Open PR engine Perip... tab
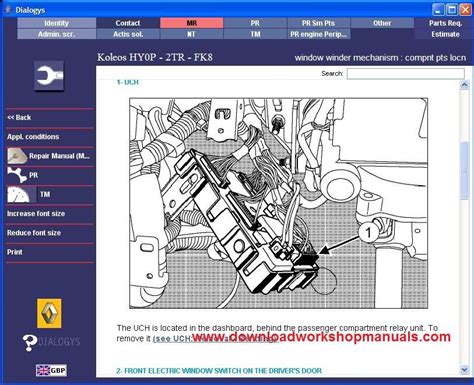Screen dimensions: 474x385 click(318, 34)
